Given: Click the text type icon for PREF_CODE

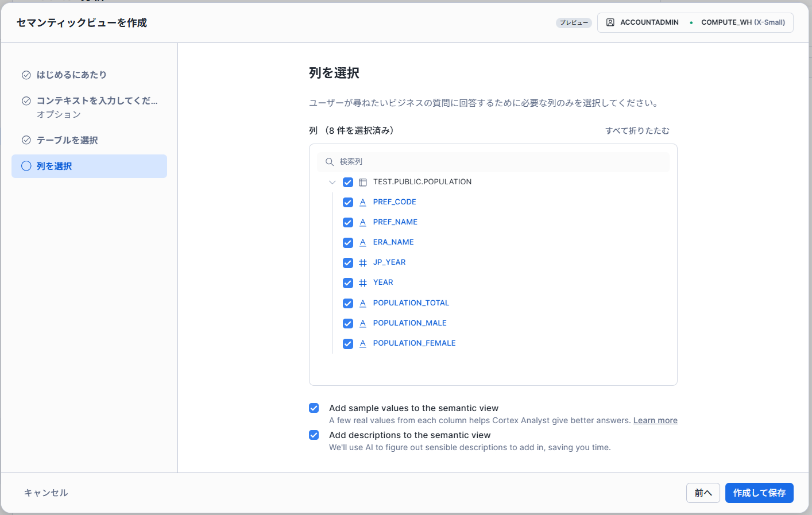Looking at the screenshot, I should [363, 202].
